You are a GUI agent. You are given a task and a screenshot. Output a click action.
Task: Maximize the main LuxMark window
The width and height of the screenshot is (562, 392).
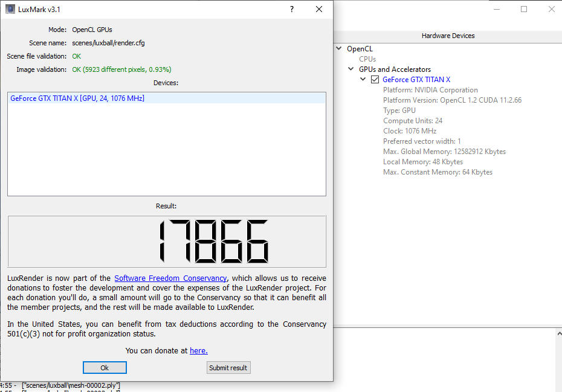tap(524, 9)
